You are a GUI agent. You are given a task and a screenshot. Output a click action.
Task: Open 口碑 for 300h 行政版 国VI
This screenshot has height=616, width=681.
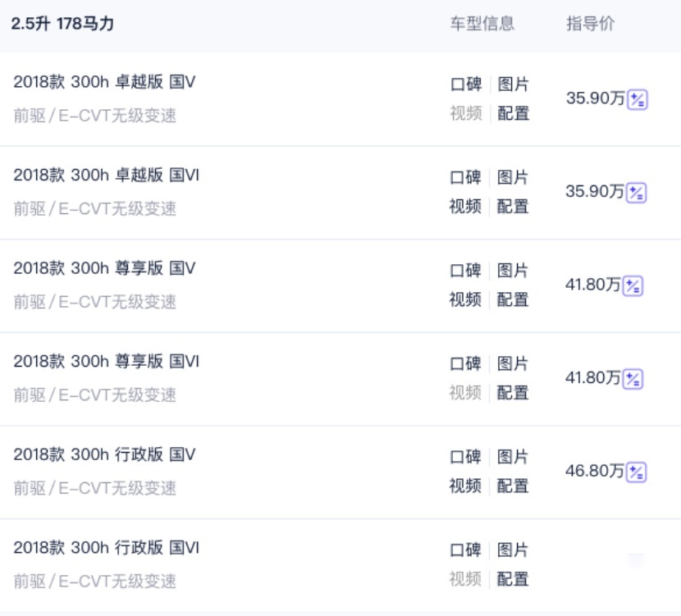coord(465,550)
